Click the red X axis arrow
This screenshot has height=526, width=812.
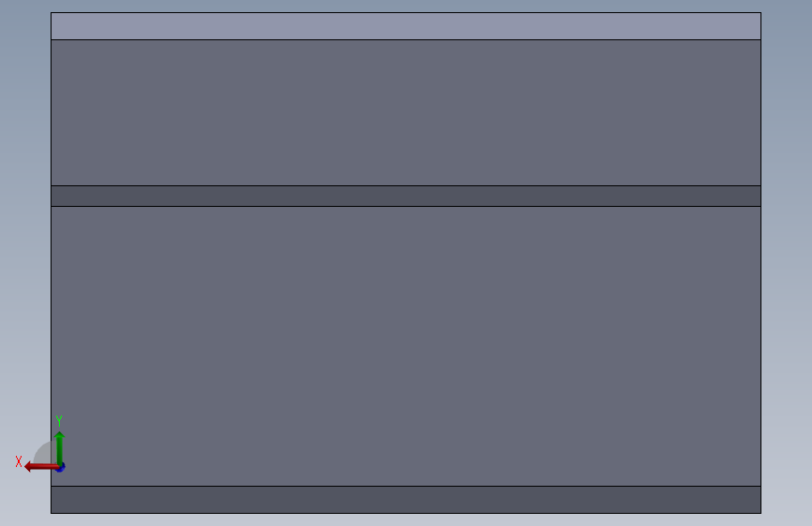(40, 467)
